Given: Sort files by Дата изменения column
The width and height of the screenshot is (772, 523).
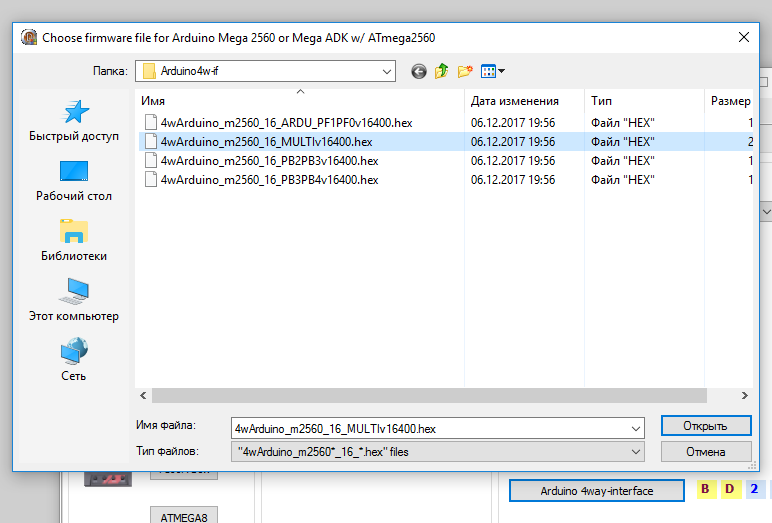Looking at the screenshot, I should point(514,101).
